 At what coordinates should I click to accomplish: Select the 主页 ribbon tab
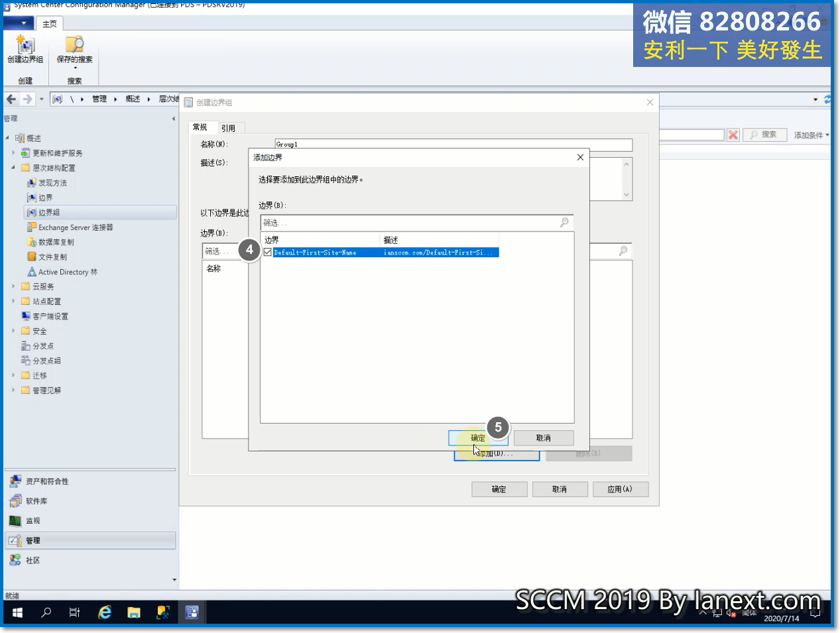(x=50, y=24)
